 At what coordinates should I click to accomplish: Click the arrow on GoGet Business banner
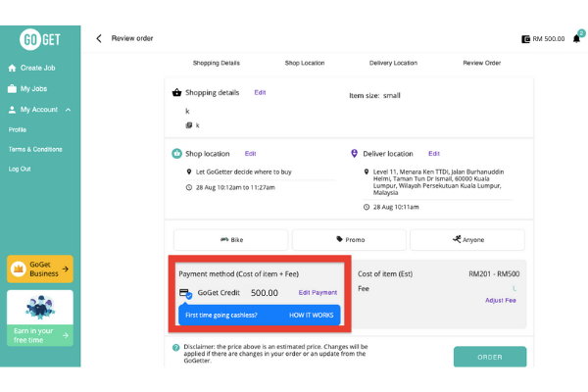(66, 269)
